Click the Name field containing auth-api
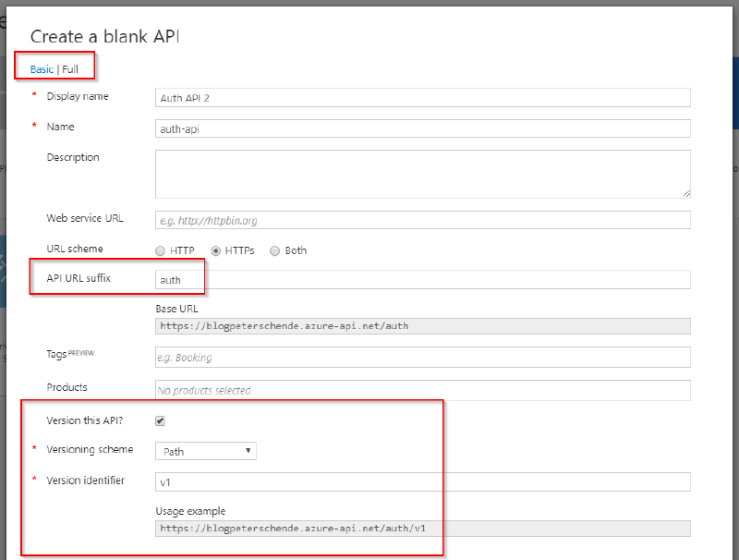739x560 pixels. pyautogui.click(x=416, y=128)
